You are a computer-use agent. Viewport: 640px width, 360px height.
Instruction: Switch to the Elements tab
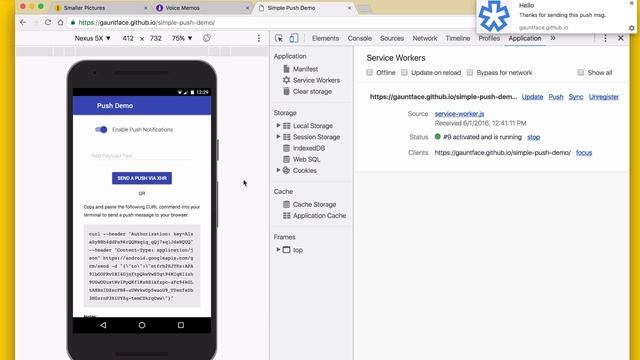[325, 38]
